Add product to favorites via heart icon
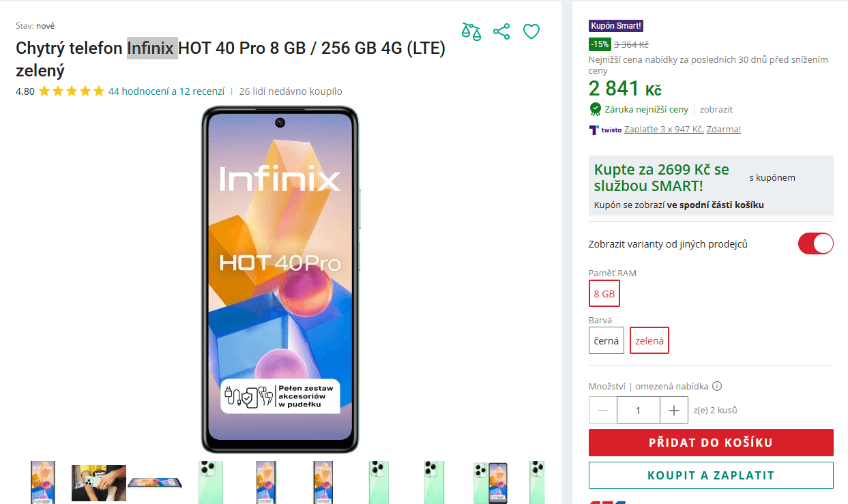 tap(531, 31)
